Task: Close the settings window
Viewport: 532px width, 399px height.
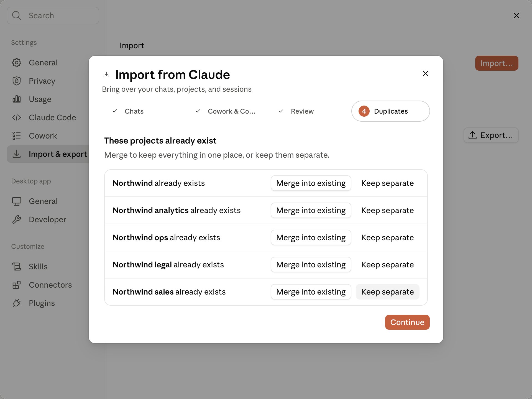Action: click(x=516, y=16)
